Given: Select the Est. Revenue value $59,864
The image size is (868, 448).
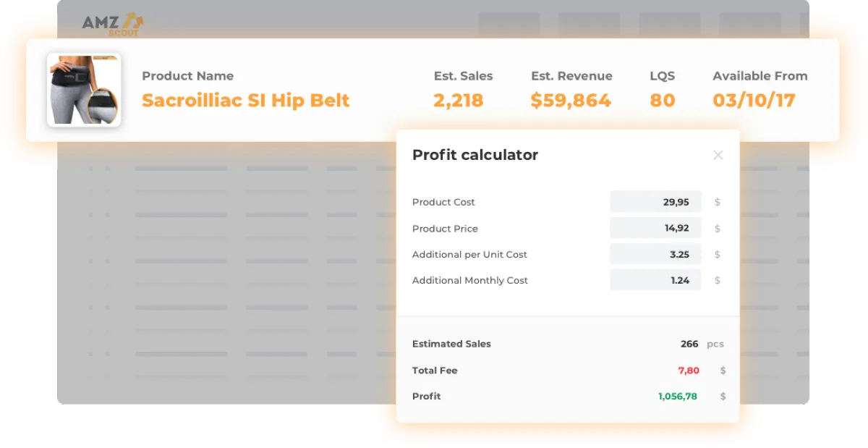Looking at the screenshot, I should pos(571,101).
